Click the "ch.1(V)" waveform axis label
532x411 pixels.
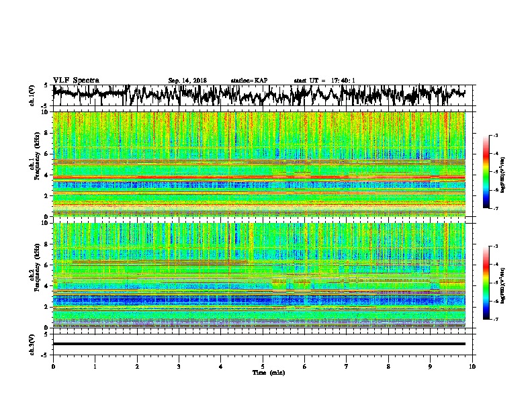pos(32,95)
